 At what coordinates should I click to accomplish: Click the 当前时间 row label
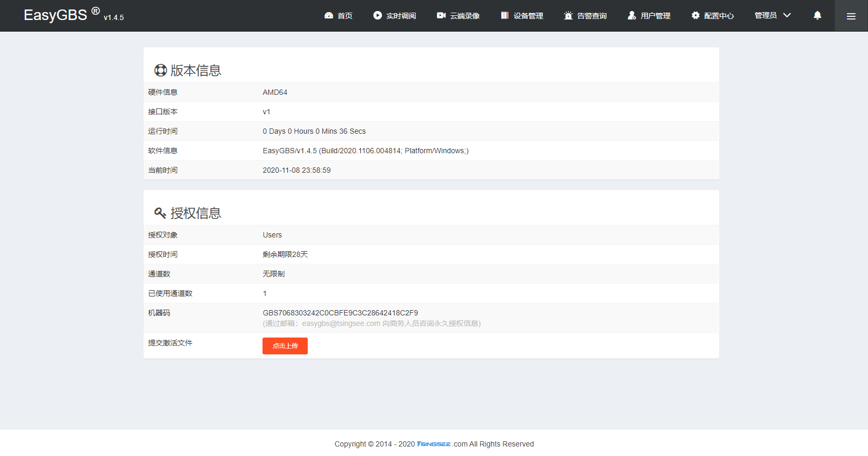click(x=163, y=170)
